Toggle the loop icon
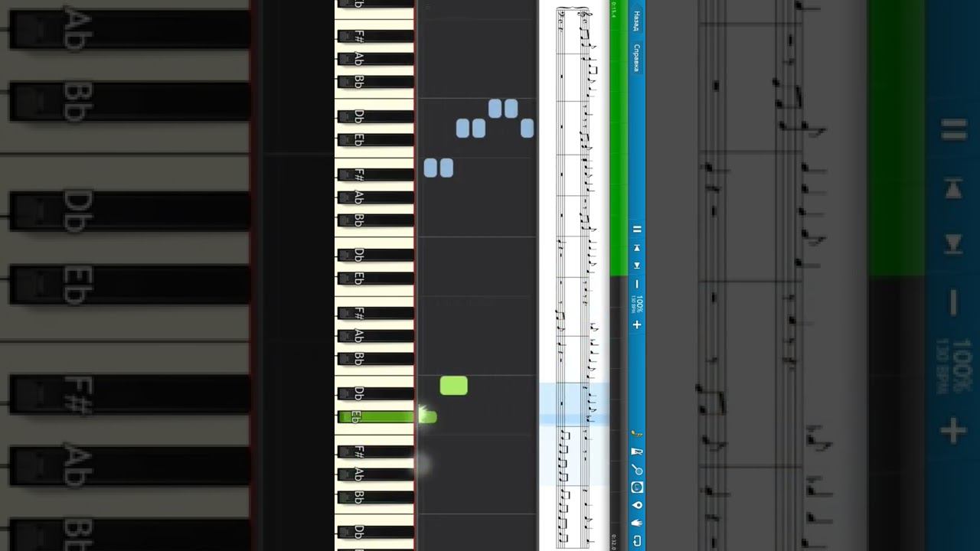The height and width of the screenshot is (551, 980). point(637,541)
